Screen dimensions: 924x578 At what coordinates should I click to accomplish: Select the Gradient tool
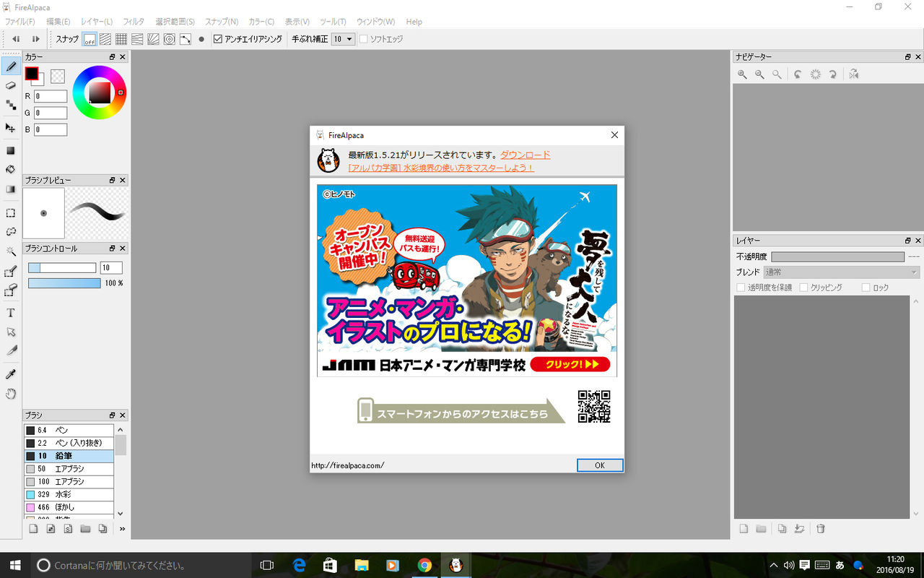11,189
